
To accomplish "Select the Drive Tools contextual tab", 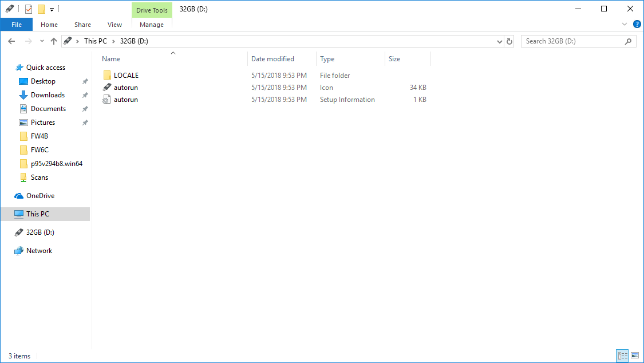I will pyautogui.click(x=152, y=10).
